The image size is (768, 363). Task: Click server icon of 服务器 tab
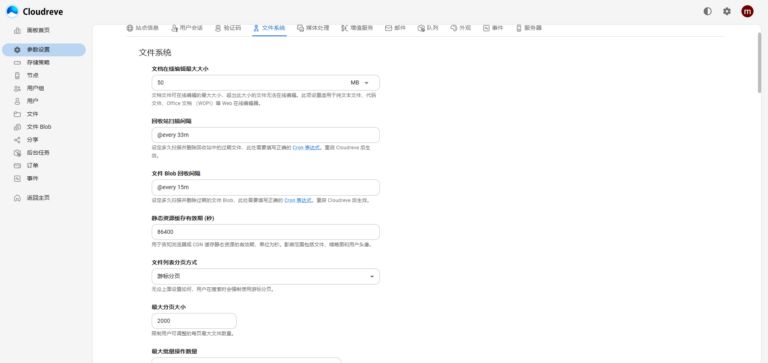[x=519, y=28]
